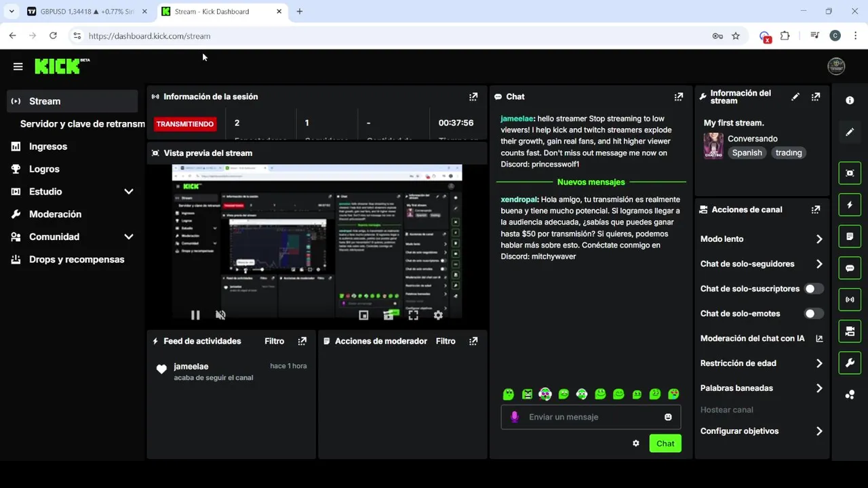Unmute the stream preview audio
Screen dimensions: 868x488
[x=220, y=315]
